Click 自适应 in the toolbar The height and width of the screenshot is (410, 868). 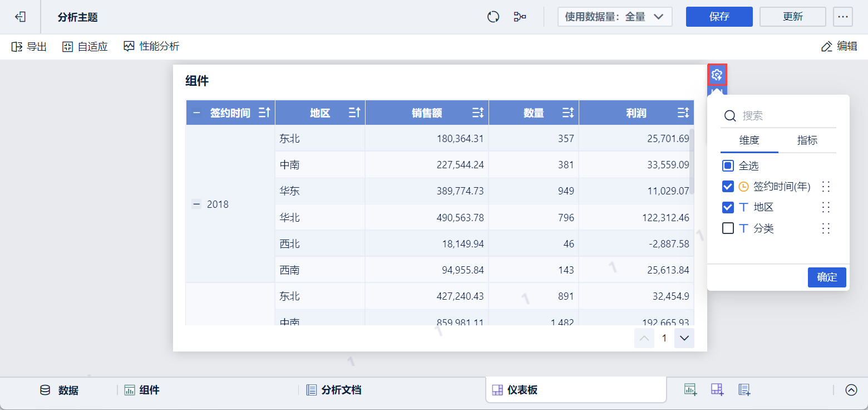[x=85, y=46]
